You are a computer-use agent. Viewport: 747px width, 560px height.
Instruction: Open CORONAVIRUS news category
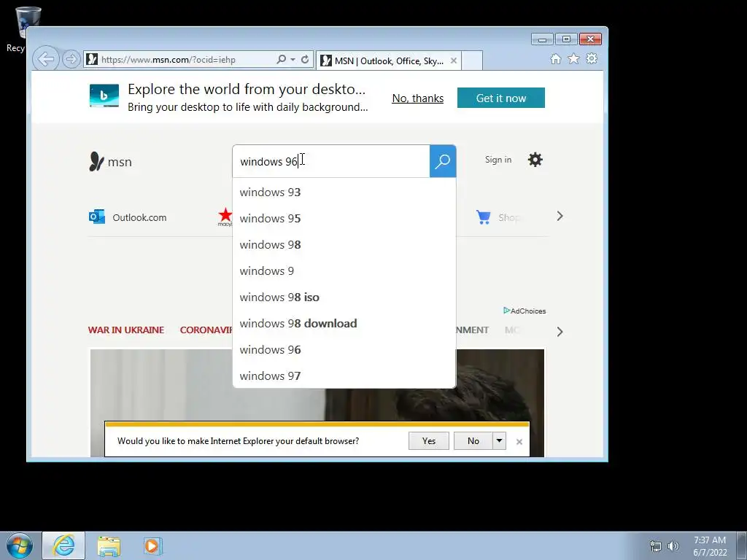[x=206, y=330]
